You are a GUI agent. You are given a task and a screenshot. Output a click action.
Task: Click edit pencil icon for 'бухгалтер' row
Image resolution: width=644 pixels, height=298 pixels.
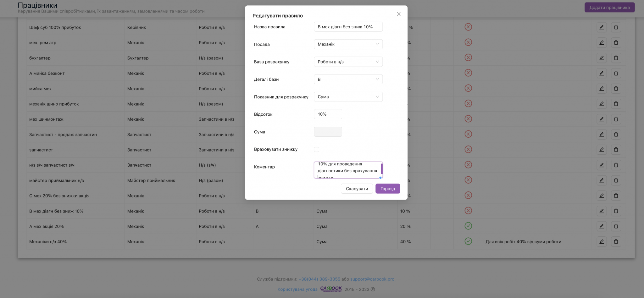point(601,58)
